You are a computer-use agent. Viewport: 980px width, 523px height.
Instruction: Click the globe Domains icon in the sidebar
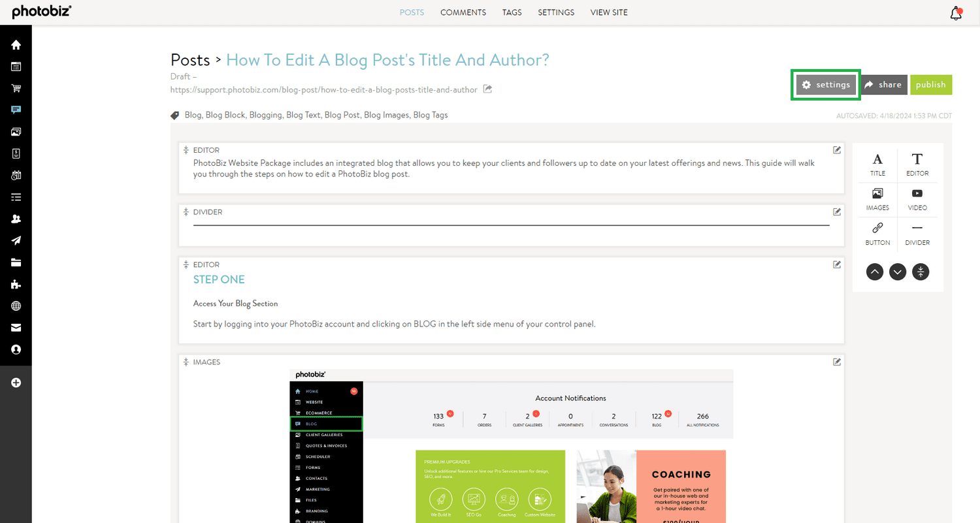16,306
